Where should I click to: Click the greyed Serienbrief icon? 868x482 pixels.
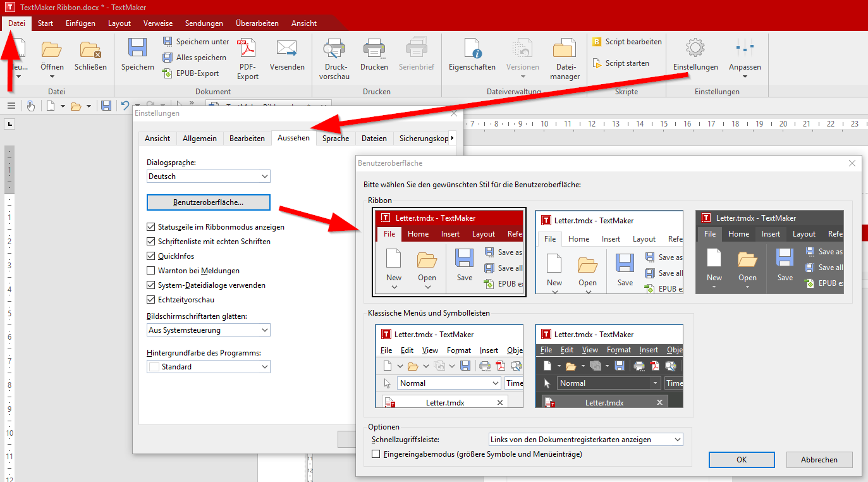pos(417,49)
